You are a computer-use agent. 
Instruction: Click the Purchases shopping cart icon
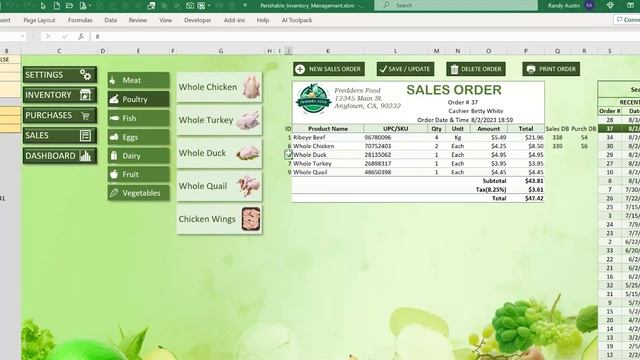85,116
